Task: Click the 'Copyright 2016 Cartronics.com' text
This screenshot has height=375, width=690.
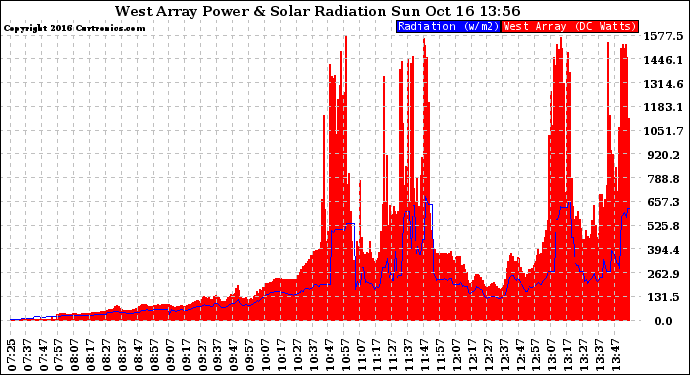Action: tap(74, 29)
